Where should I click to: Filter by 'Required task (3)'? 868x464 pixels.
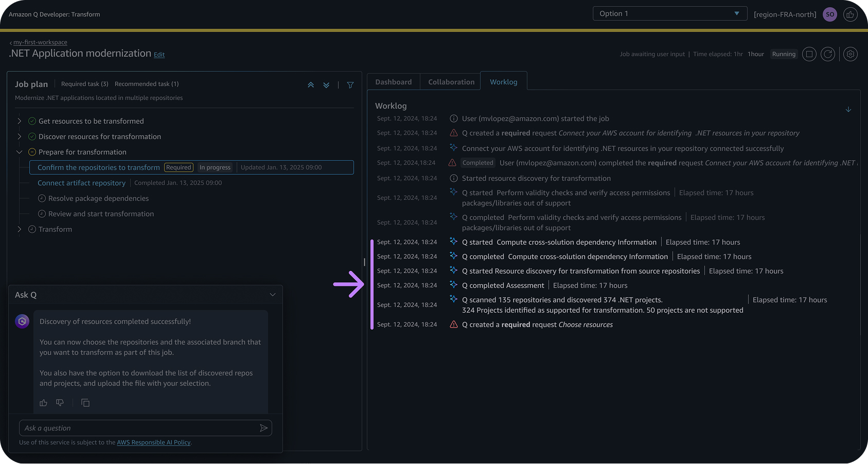(85, 84)
